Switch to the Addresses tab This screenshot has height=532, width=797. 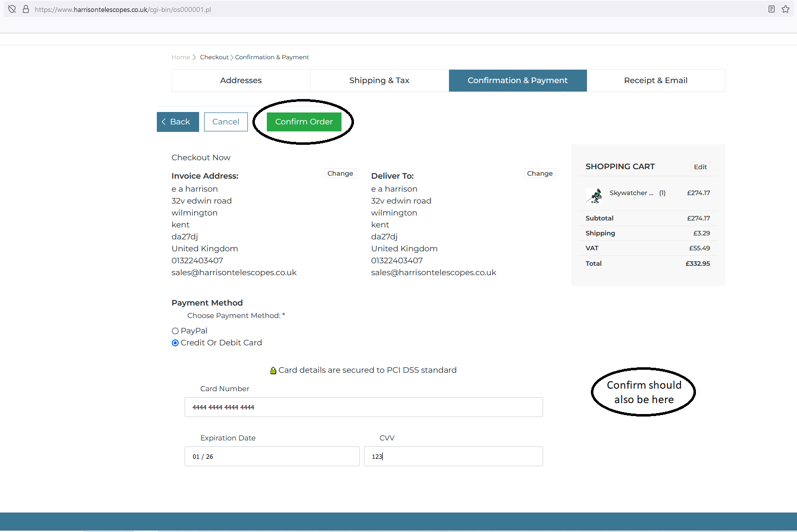tap(241, 81)
